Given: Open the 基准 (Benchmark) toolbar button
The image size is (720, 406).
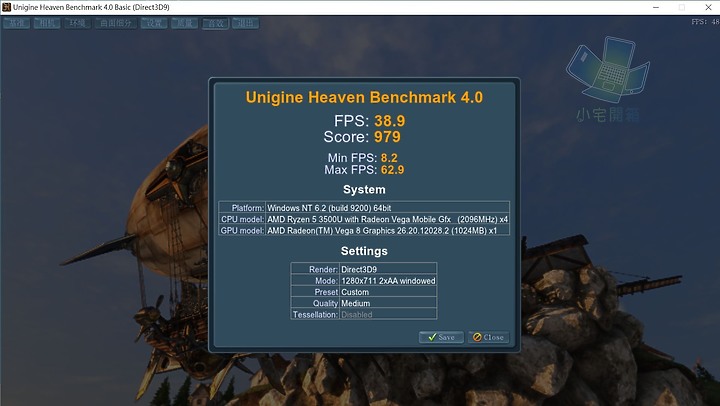Looking at the screenshot, I should click(17, 23).
